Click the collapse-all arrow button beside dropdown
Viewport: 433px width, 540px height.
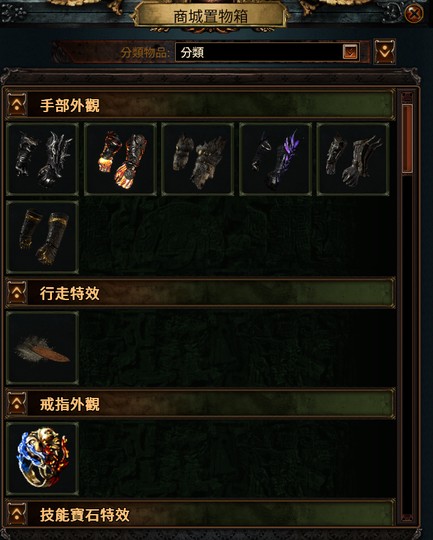tap(385, 52)
